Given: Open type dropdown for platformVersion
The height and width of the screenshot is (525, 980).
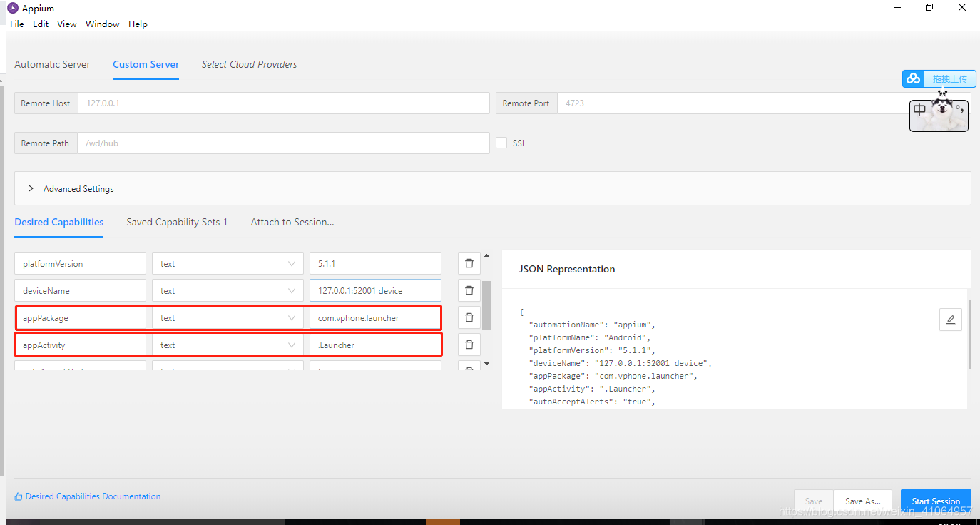Looking at the screenshot, I should coord(228,263).
